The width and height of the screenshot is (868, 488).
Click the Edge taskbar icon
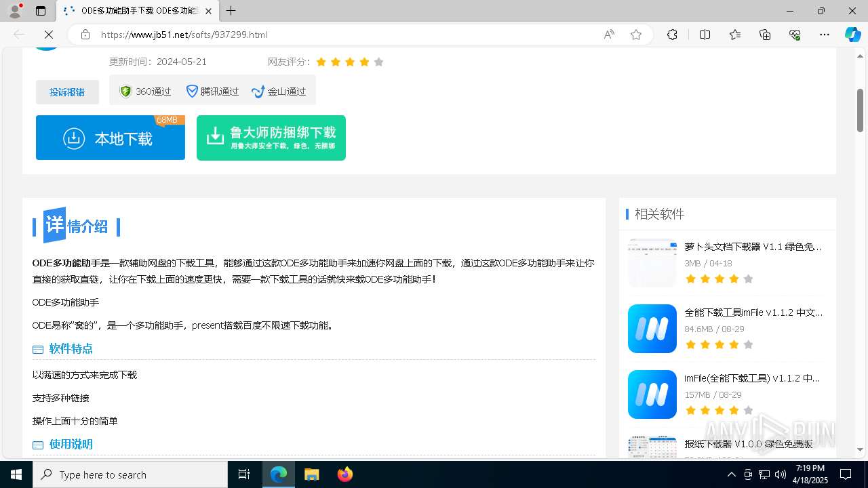pyautogui.click(x=279, y=474)
